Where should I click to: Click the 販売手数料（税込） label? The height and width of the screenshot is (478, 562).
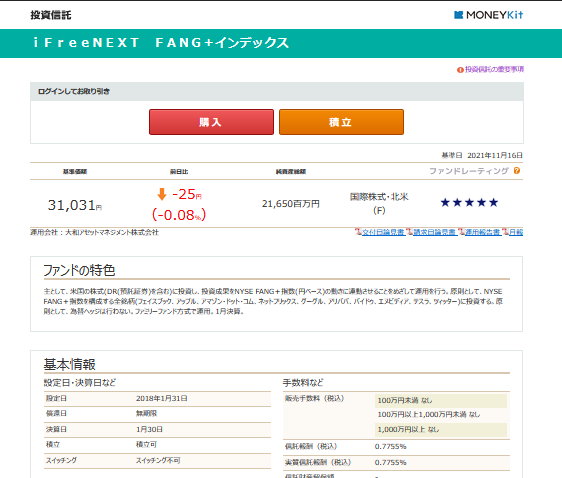point(314,398)
